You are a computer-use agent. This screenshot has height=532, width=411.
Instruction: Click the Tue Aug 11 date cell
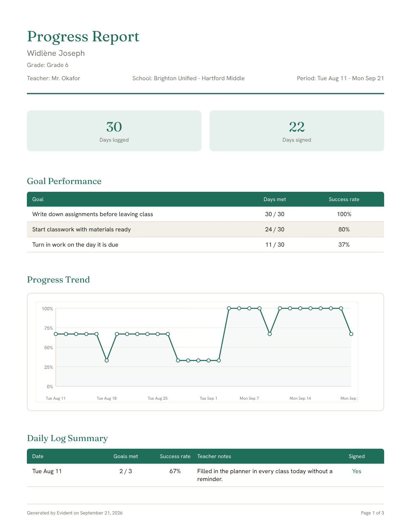[47, 471]
